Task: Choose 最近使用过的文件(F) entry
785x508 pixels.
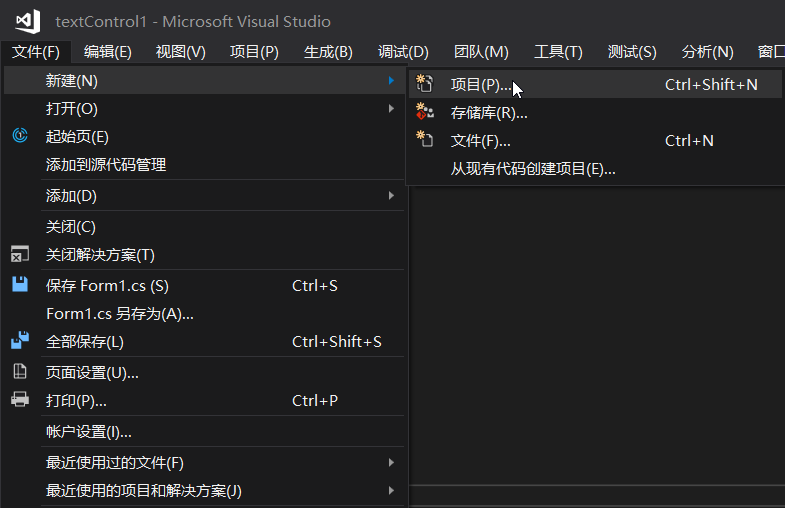Action: click(204, 463)
